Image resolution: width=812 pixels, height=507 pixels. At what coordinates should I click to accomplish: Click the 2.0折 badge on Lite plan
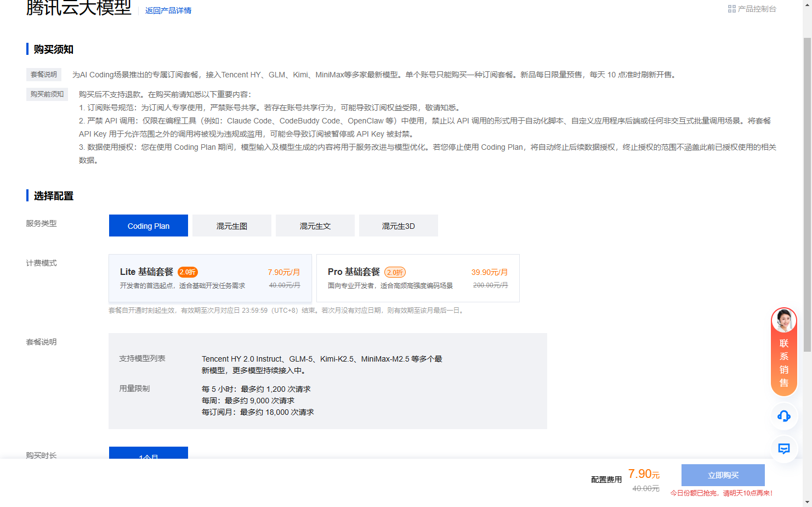[188, 272]
